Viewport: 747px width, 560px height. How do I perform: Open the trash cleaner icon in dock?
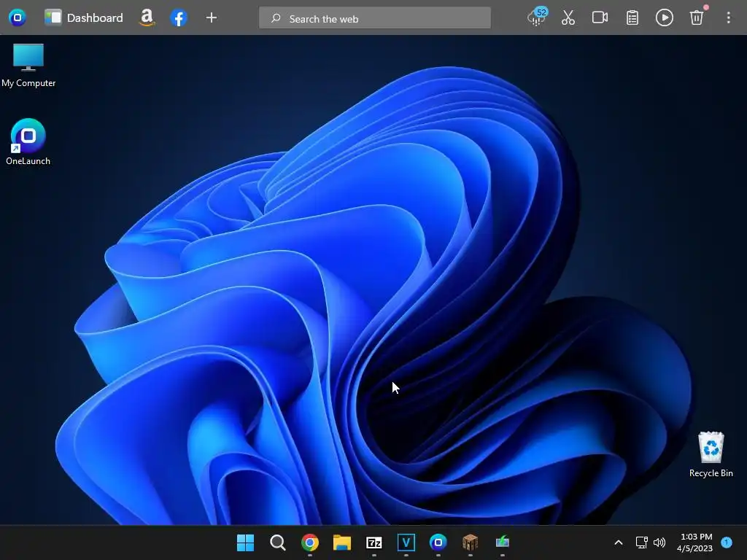(x=697, y=18)
